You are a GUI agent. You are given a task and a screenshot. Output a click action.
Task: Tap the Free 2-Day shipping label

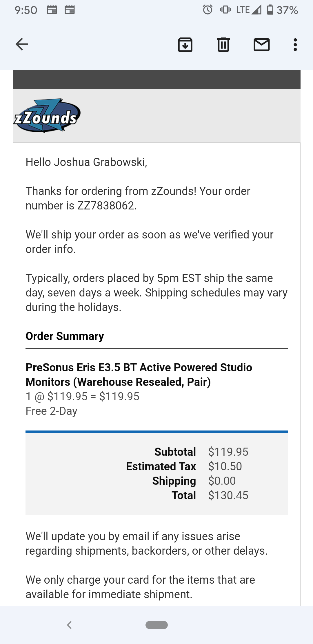pyautogui.click(x=51, y=411)
